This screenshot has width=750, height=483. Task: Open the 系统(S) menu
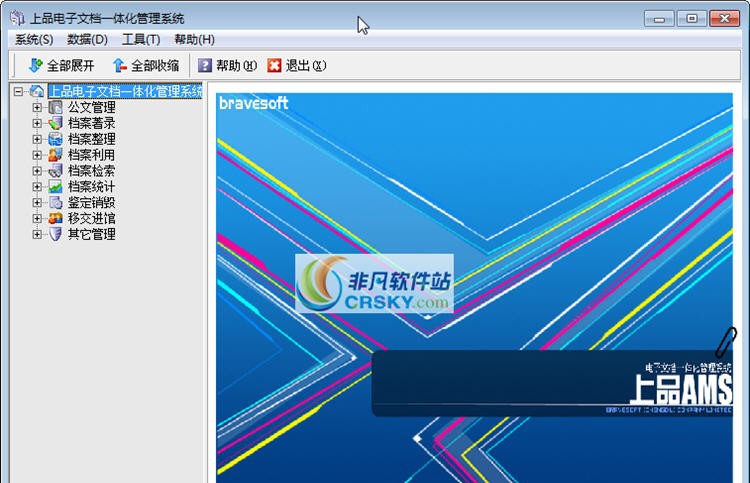[34, 40]
